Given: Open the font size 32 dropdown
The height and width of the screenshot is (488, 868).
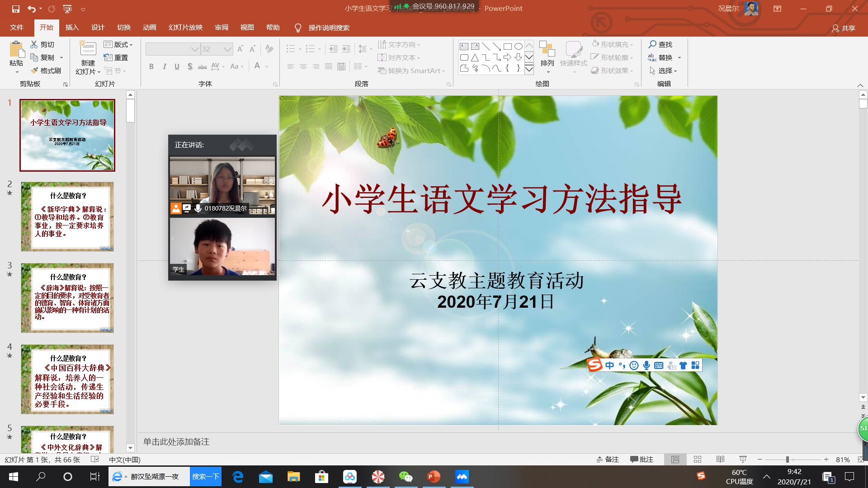Looking at the screenshot, I should pyautogui.click(x=227, y=49).
